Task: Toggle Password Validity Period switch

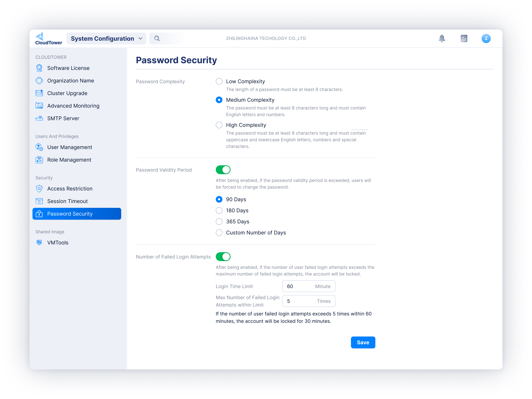Action: click(x=223, y=170)
